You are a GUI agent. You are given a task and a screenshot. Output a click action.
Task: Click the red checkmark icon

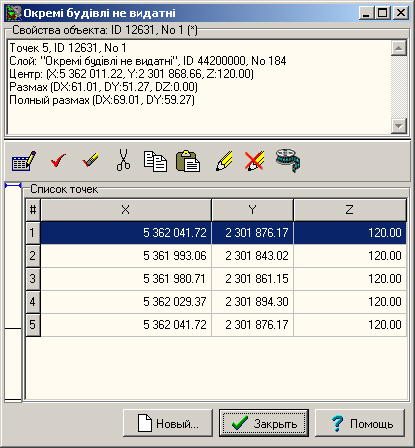coord(58,161)
